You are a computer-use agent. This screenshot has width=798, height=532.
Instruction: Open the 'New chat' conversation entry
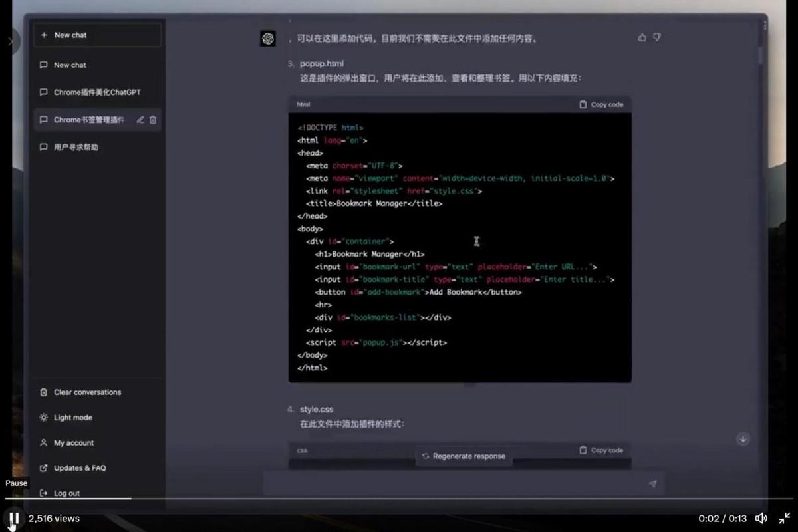coord(97,65)
